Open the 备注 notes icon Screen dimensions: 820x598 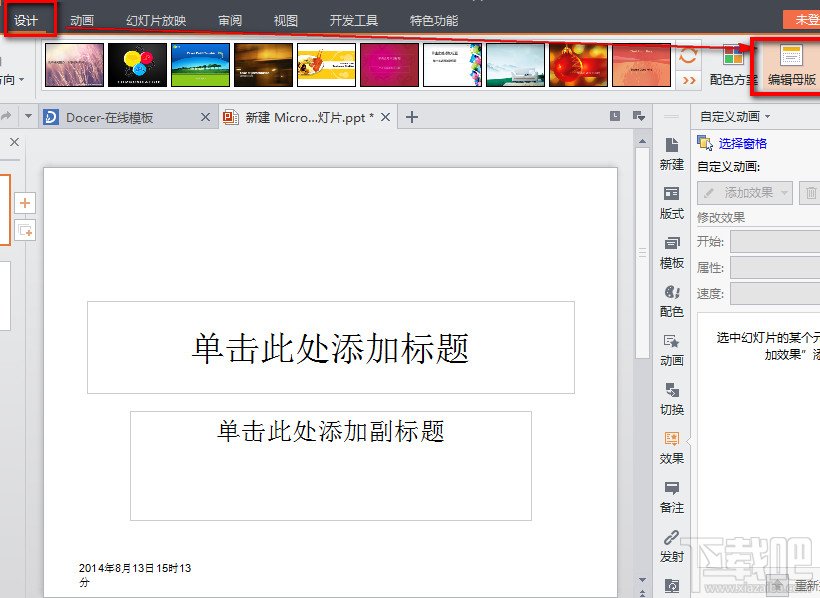[x=671, y=492]
